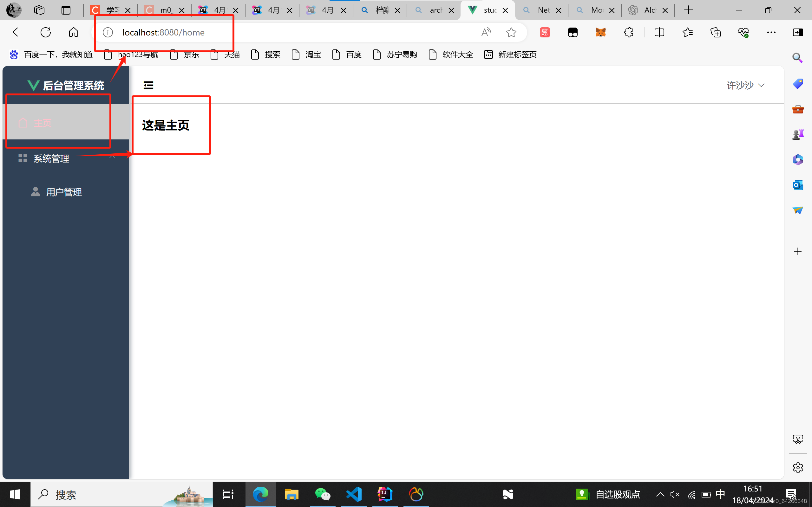Select 主页 in the sidebar menu
The width and height of the screenshot is (812, 507).
43,123
